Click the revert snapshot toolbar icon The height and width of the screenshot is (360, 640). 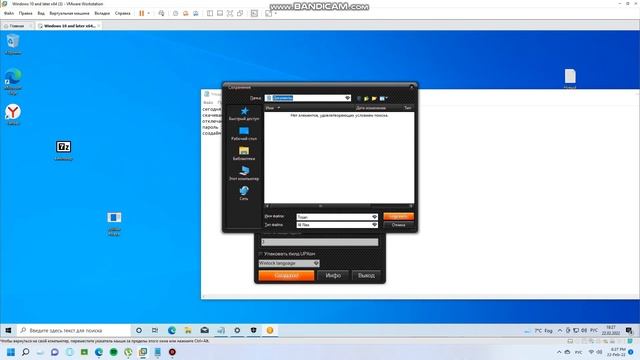coord(186,13)
